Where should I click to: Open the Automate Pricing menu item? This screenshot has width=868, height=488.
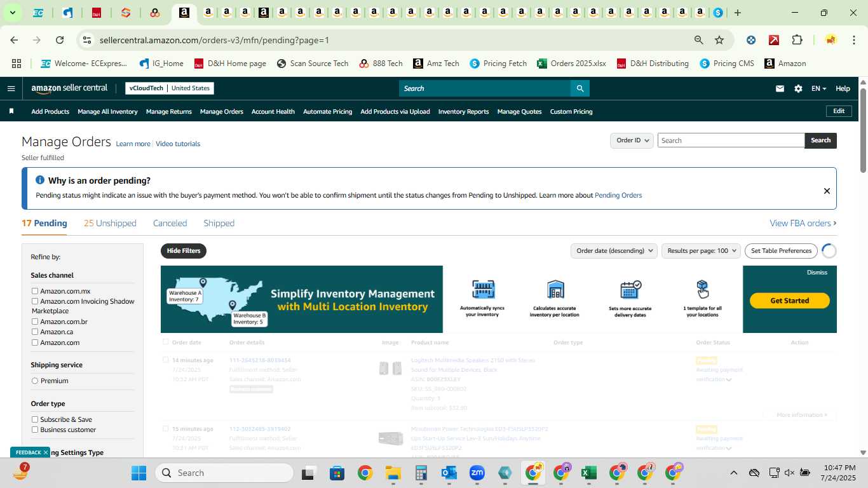[x=327, y=111]
